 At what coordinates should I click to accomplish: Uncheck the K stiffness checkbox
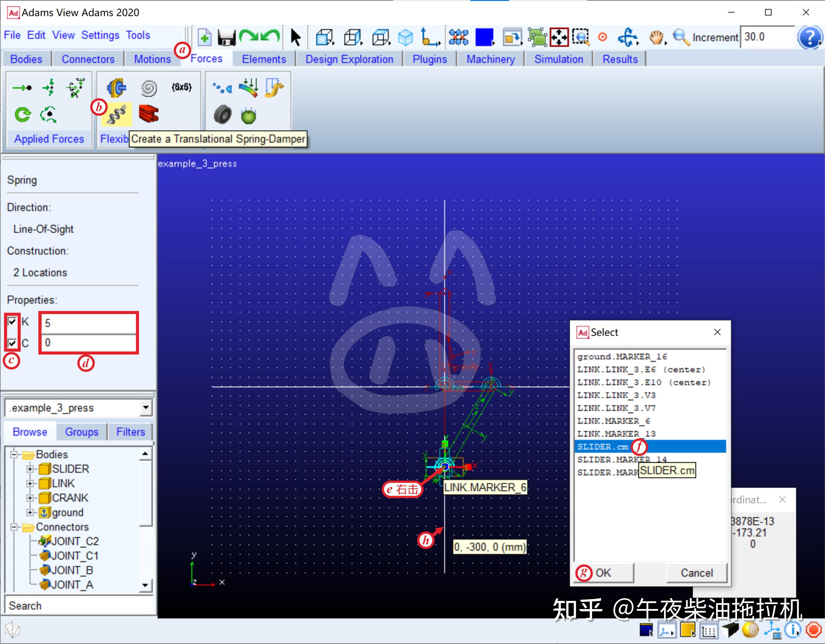pyautogui.click(x=12, y=321)
